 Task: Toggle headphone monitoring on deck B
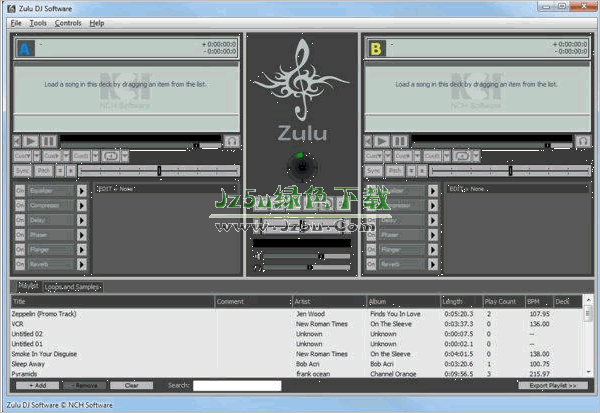tap(583, 142)
